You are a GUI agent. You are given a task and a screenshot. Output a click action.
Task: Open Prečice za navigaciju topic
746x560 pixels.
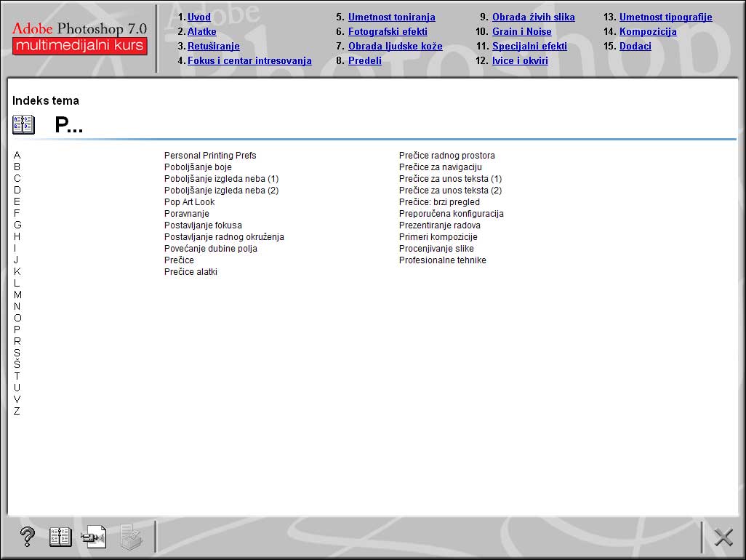440,167
